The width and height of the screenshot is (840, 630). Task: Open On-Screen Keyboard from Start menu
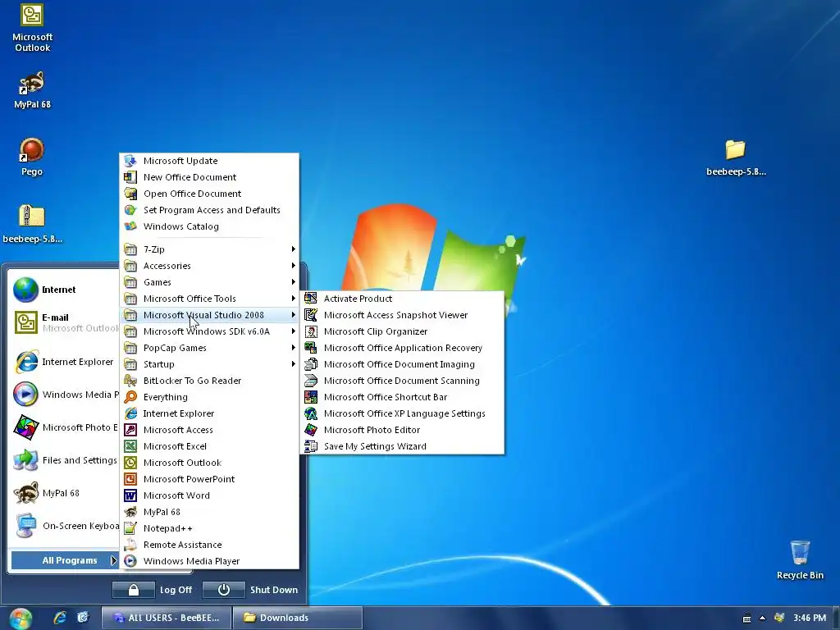coord(66,526)
